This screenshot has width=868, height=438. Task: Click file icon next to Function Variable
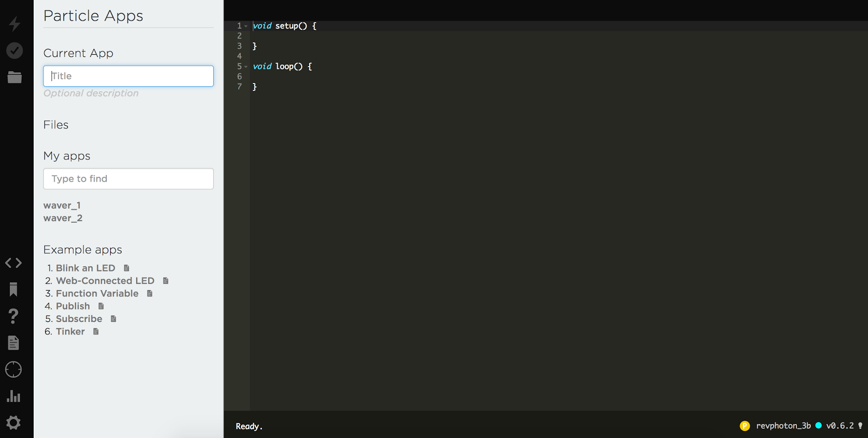(150, 293)
